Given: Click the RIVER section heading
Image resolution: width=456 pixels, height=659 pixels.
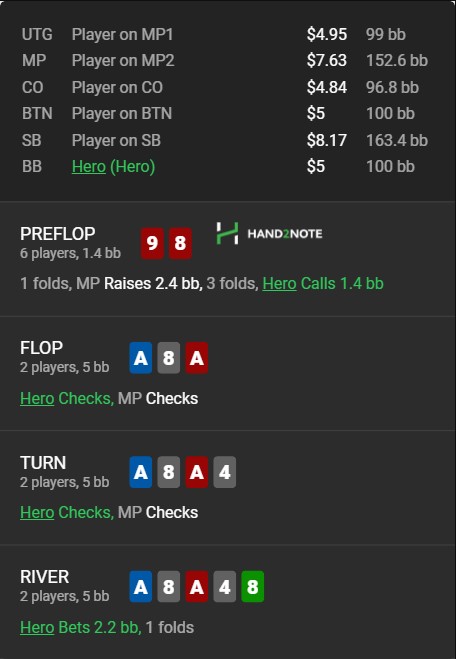Looking at the screenshot, I should 45,577.
